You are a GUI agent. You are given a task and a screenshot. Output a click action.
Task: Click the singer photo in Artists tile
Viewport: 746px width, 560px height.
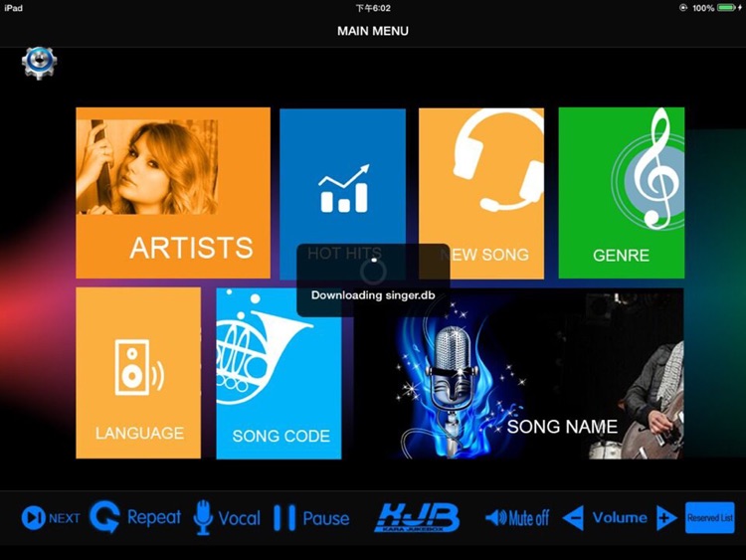147,166
